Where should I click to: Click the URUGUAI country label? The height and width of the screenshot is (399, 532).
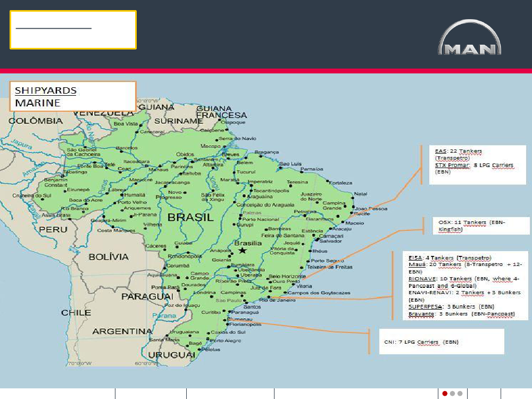pyautogui.click(x=171, y=355)
